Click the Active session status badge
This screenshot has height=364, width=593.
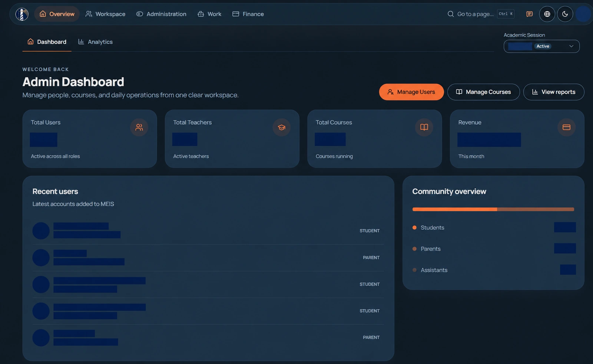tap(543, 46)
